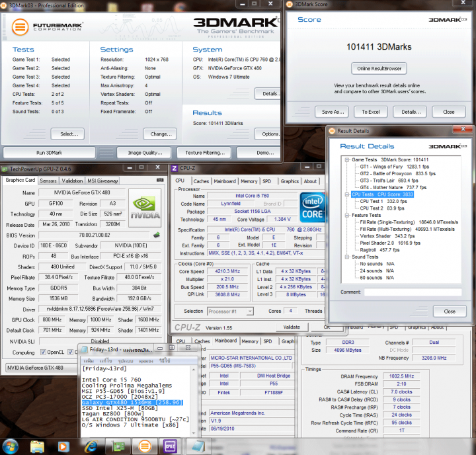
Task: Switch to 3DMark via the orange taskbar icon
Action: click(145, 446)
